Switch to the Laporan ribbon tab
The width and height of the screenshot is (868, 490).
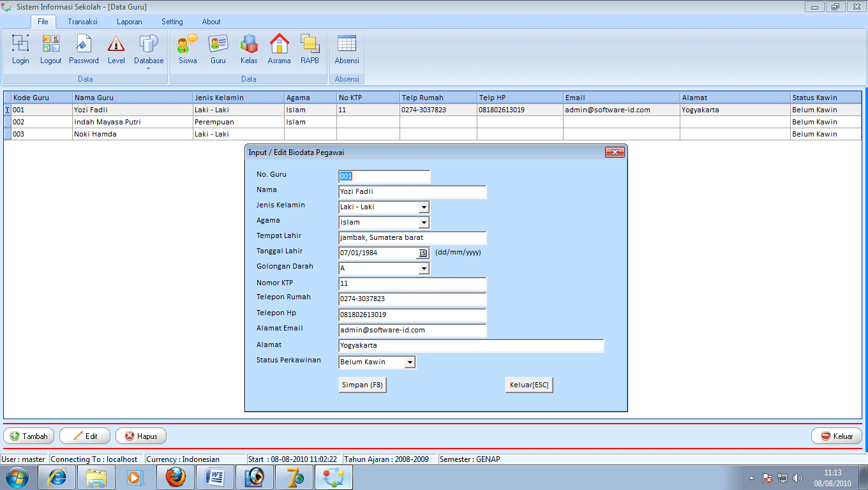click(130, 22)
